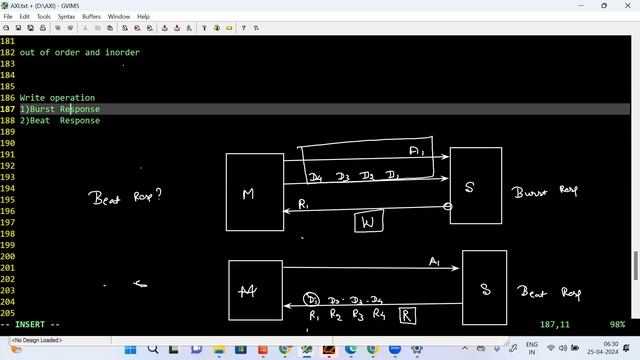The width and height of the screenshot is (640, 360).
Task: Click '1)Burst Response' on line 187
Action: pyautogui.click(x=60, y=109)
